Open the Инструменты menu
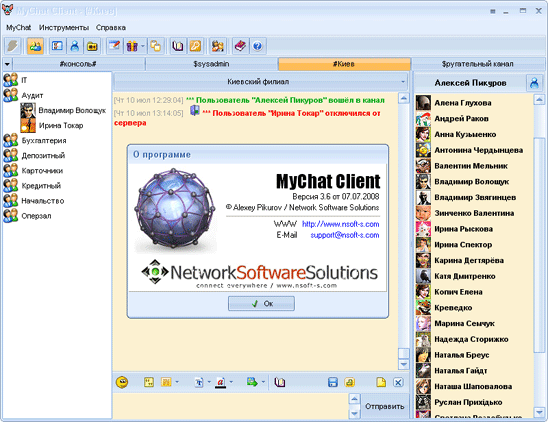This screenshot has width=548, height=422. tap(64, 27)
